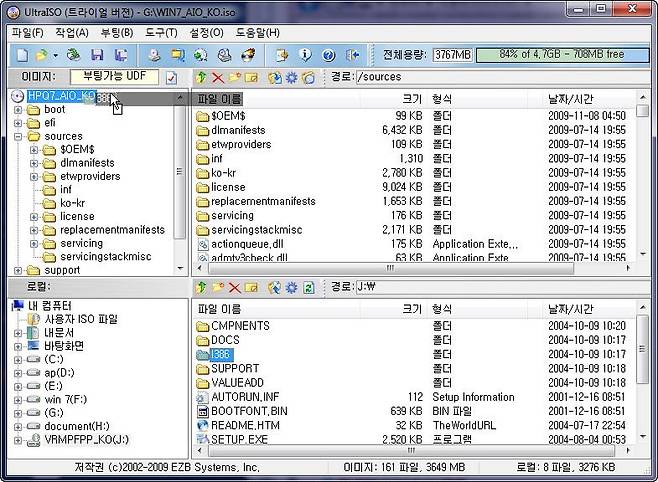The width and height of the screenshot is (658, 482).
Task: Select 바탕화면 in the local tree
Action: pyautogui.click(x=56, y=346)
